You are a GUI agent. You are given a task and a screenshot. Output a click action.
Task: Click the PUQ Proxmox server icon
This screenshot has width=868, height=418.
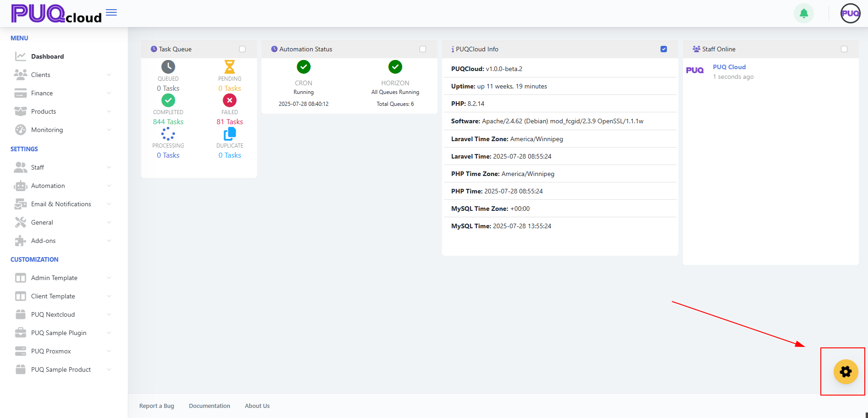pyautogui.click(x=21, y=351)
